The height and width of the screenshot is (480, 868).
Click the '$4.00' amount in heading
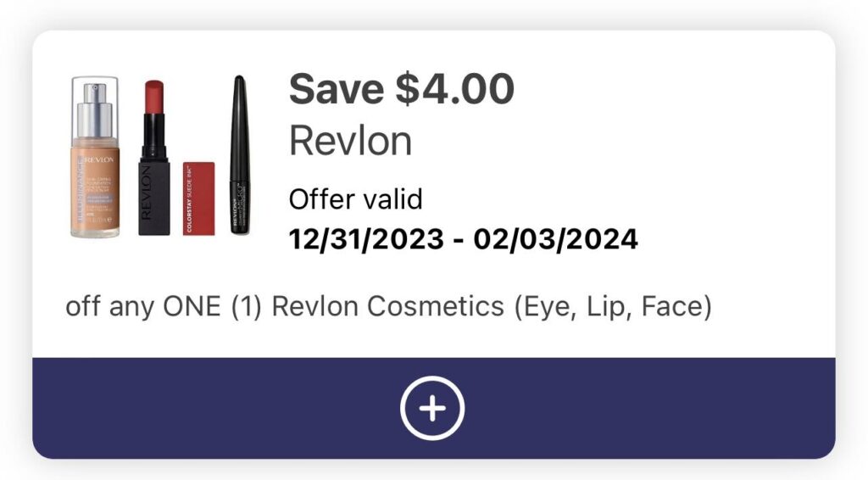(455, 90)
